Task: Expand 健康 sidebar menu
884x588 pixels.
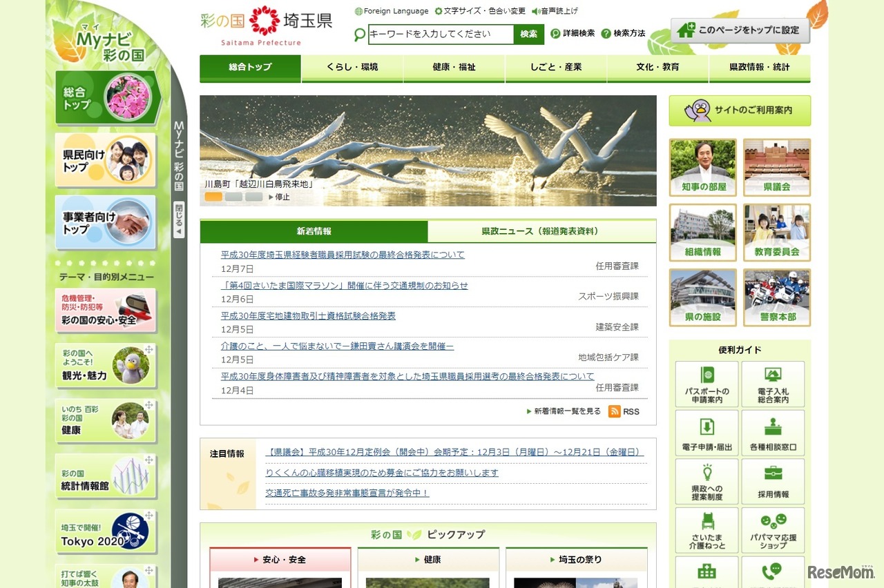Action: click(x=106, y=421)
